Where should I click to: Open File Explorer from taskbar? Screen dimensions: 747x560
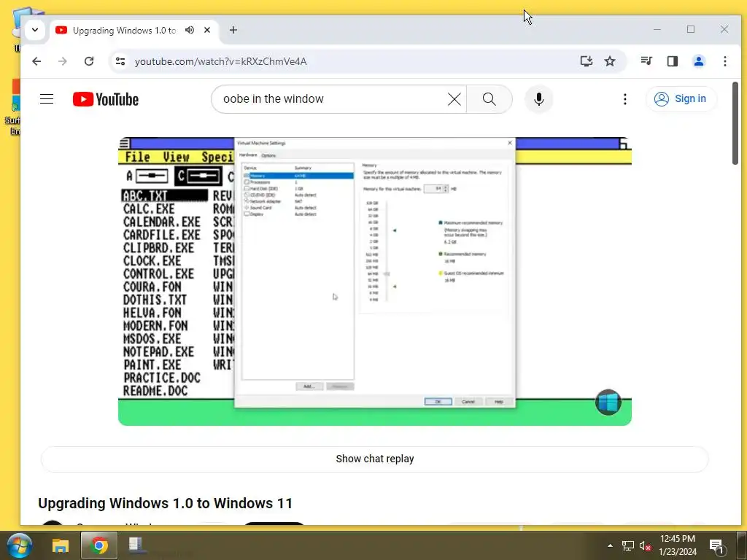(x=61, y=545)
